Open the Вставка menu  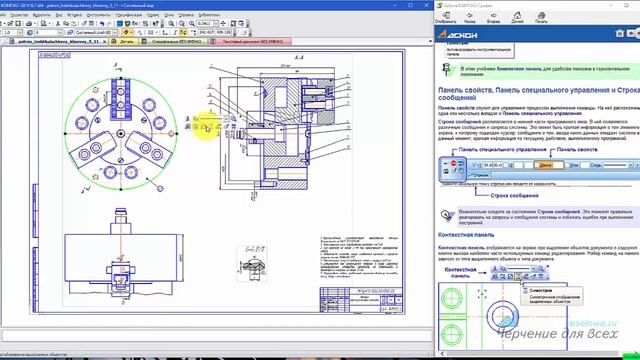tap(74, 15)
